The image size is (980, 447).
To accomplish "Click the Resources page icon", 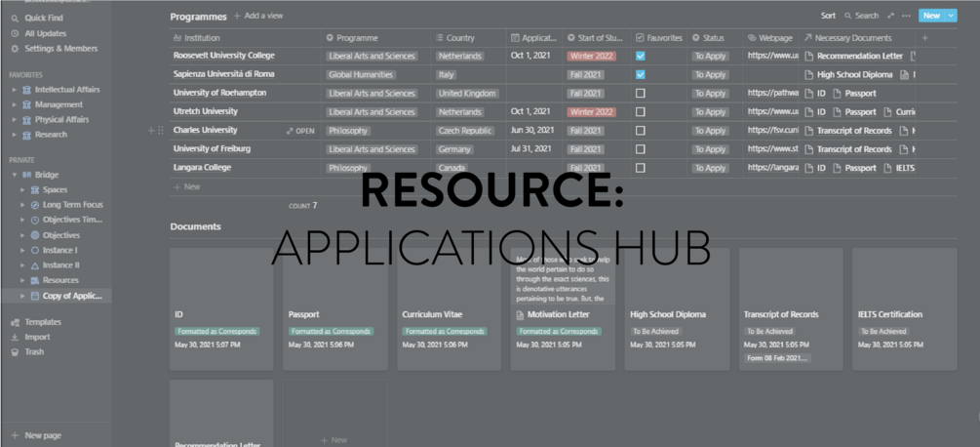I will [x=35, y=280].
